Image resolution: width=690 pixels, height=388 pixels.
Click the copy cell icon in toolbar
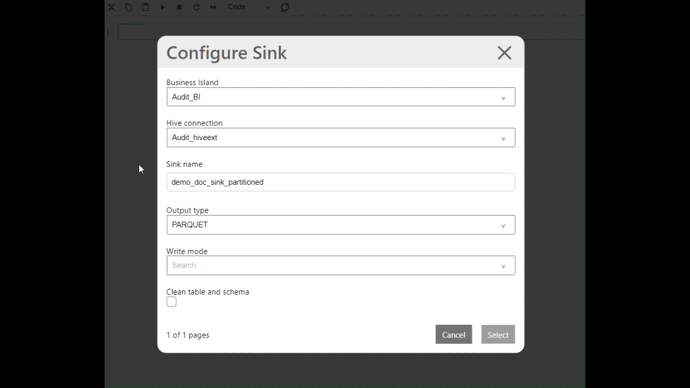click(128, 7)
